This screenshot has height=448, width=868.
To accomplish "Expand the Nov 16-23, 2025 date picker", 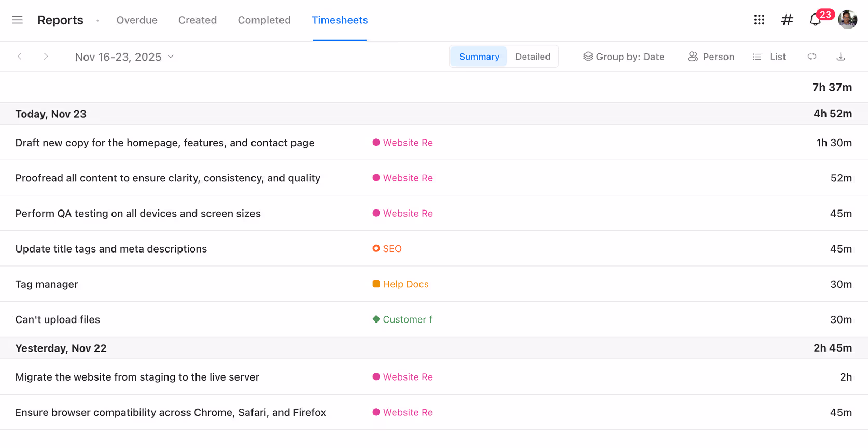I will pyautogui.click(x=124, y=57).
